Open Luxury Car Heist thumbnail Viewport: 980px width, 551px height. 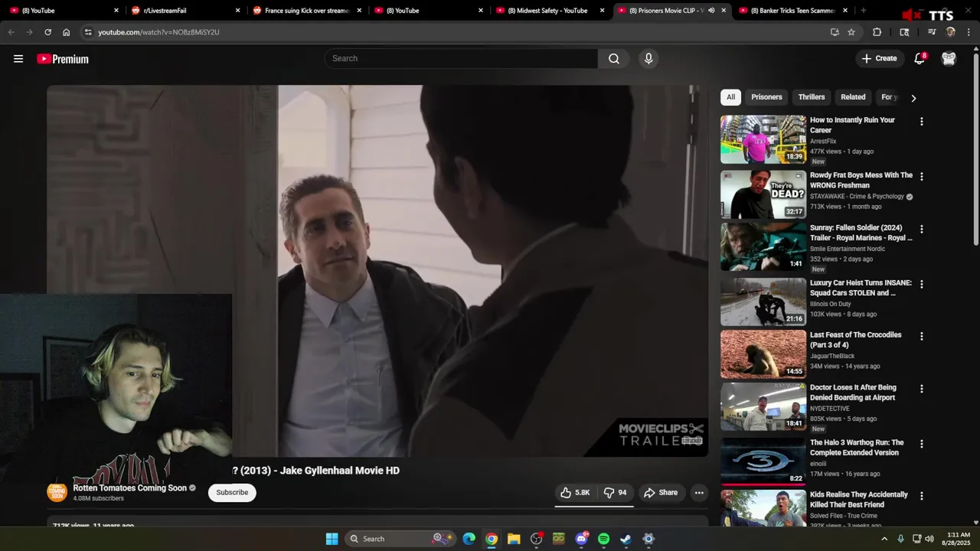coord(763,302)
